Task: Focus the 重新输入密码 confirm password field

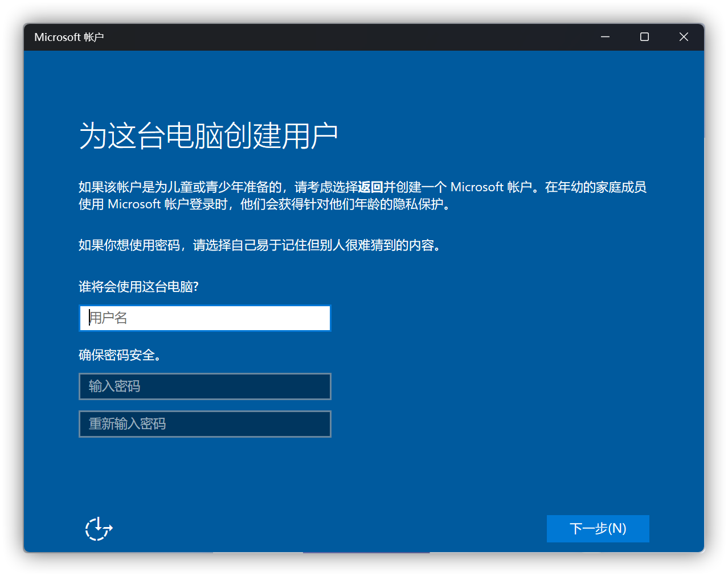Action: pyautogui.click(x=205, y=424)
